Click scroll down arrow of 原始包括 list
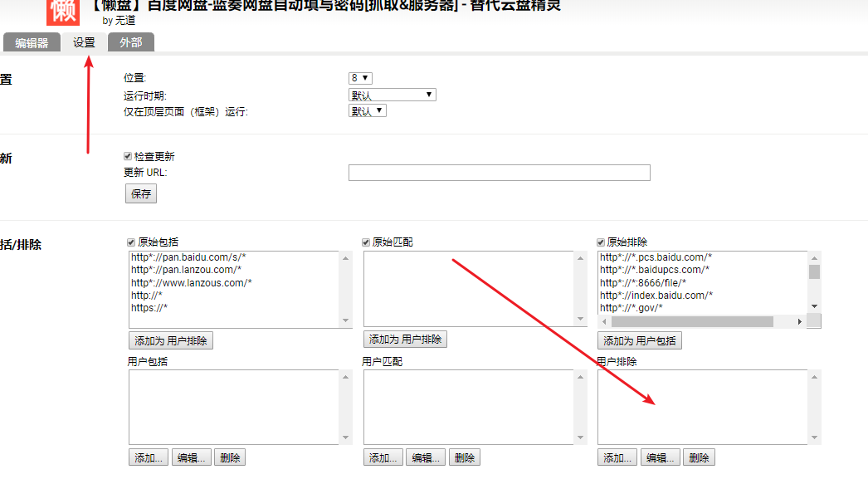The image size is (868, 479). [345, 320]
